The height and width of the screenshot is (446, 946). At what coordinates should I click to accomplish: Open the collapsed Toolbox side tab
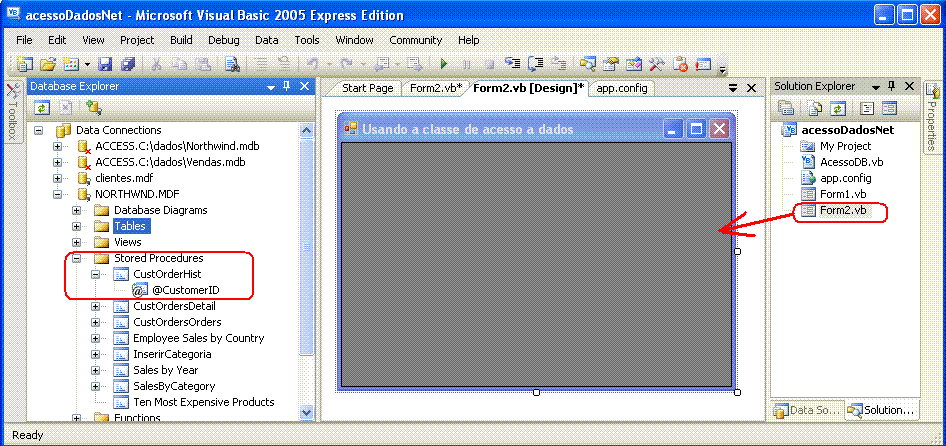click(13, 112)
